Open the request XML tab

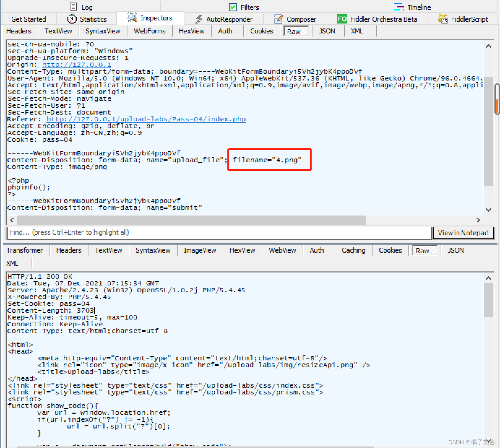pyautogui.click(x=357, y=31)
